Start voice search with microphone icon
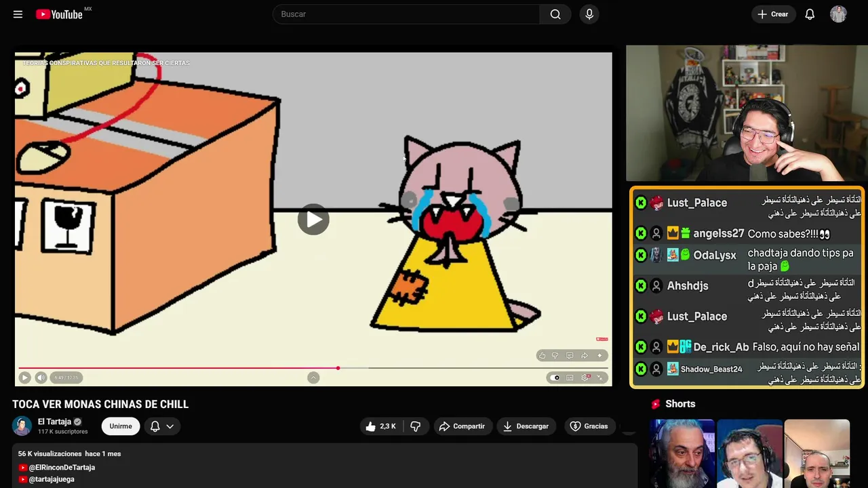 (589, 14)
